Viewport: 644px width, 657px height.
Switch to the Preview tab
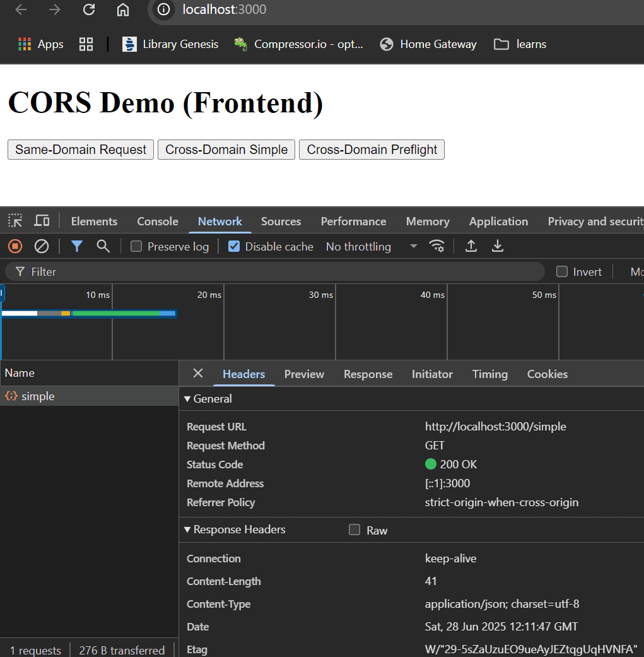pos(304,374)
